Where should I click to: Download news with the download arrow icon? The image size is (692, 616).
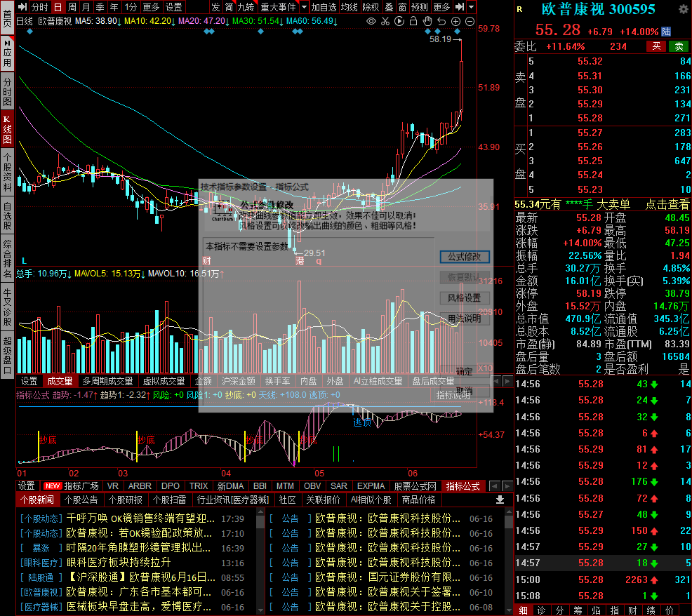pyautogui.click(x=500, y=500)
